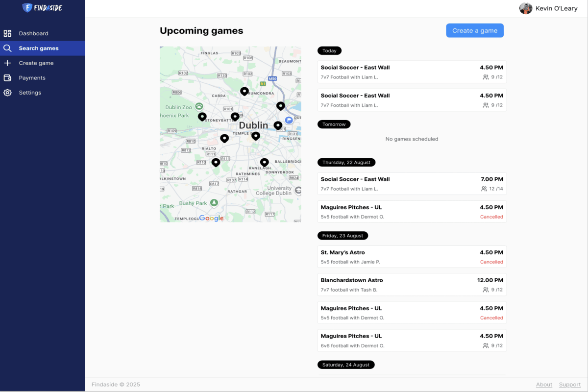Click 5v5 football with Jamie P. text
588x392 pixels.
350,262
